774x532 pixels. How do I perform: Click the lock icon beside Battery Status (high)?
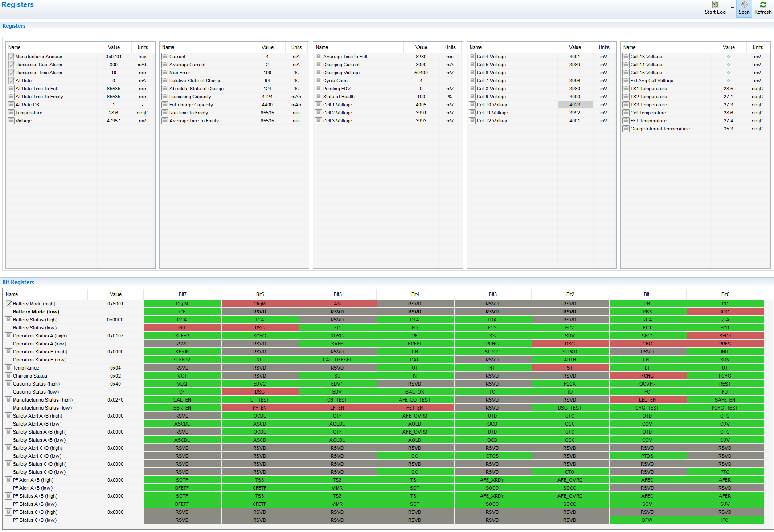tap(8, 320)
